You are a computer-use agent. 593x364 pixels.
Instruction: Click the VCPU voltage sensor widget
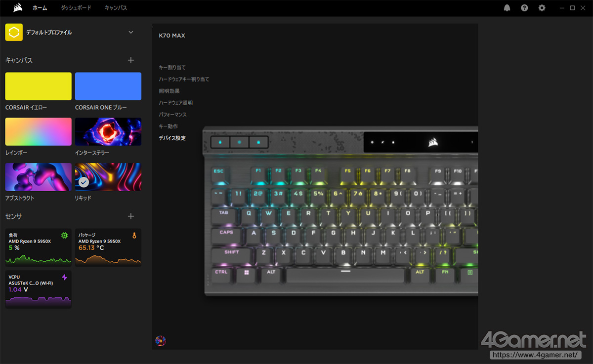pyautogui.click(x=39, y=289)
